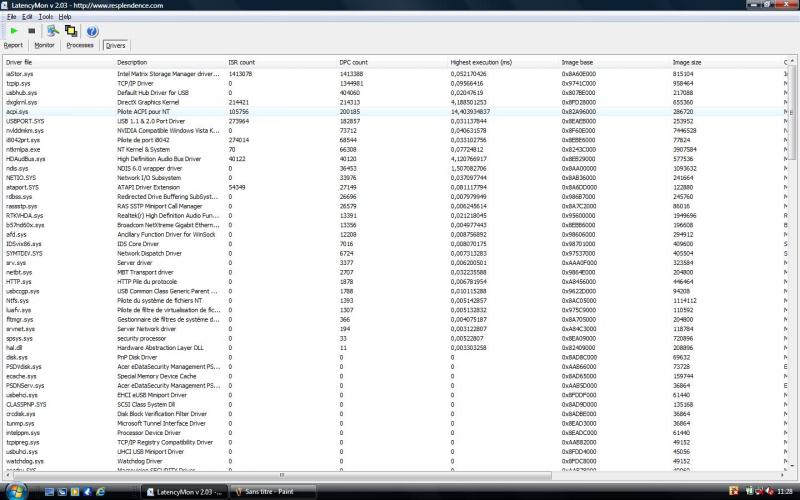Stop monitoring with the black square button
800x500 pixels.
(32, 31)
